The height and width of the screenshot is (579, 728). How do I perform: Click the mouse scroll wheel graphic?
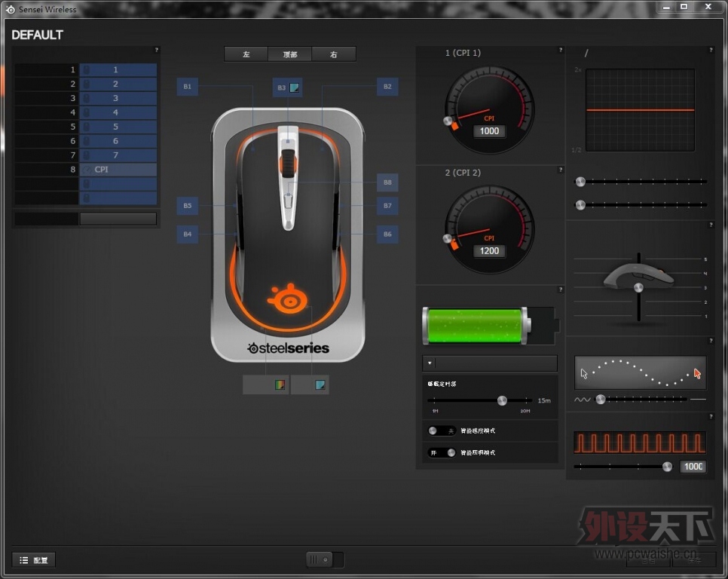coord(288,164)
